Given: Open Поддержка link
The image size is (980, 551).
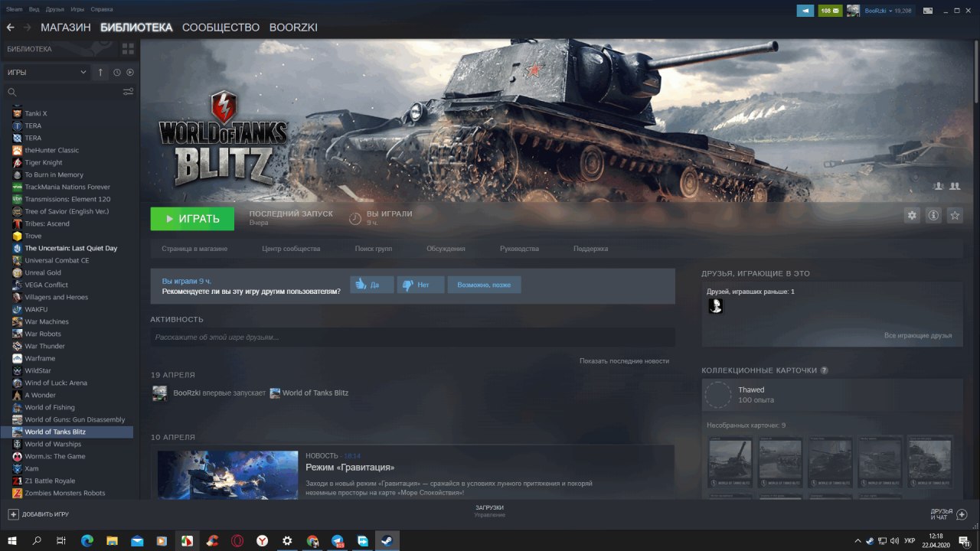Looking at the screenshot, I should tap(590, 249).
